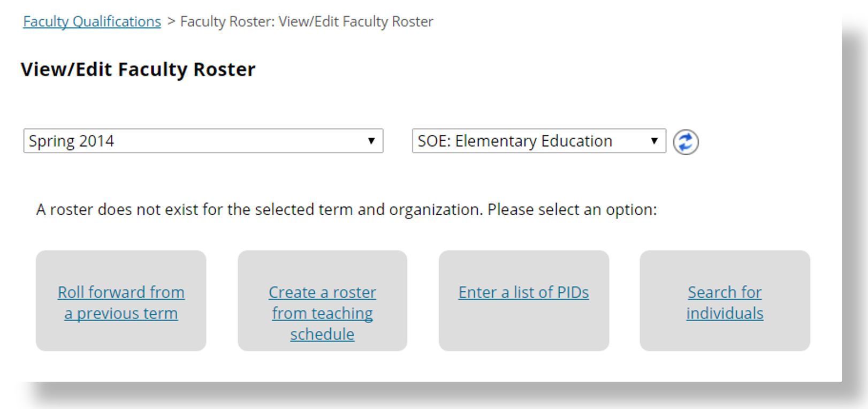
Task: Click the breadcrumb separator after Faculty Qualifications
Action: point(171,21)
